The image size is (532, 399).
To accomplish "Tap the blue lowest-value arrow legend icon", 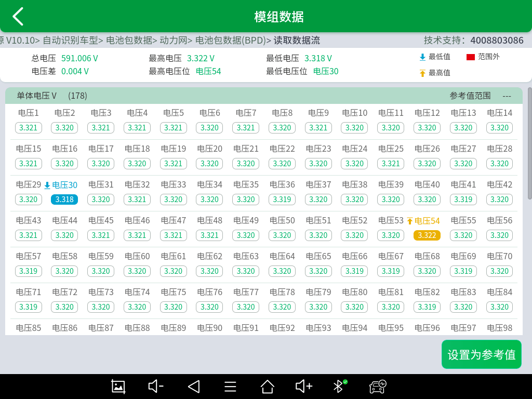I will (422, 57).
